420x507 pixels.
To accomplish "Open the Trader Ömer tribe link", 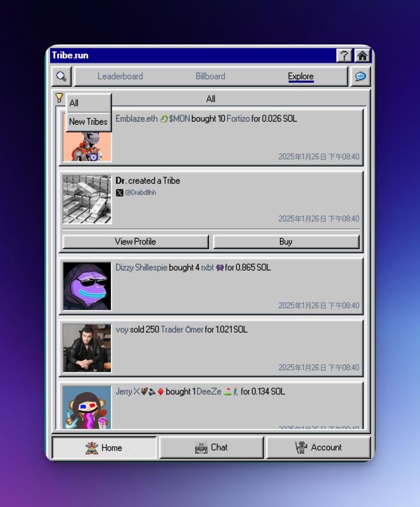I will (x=182, y=330).
